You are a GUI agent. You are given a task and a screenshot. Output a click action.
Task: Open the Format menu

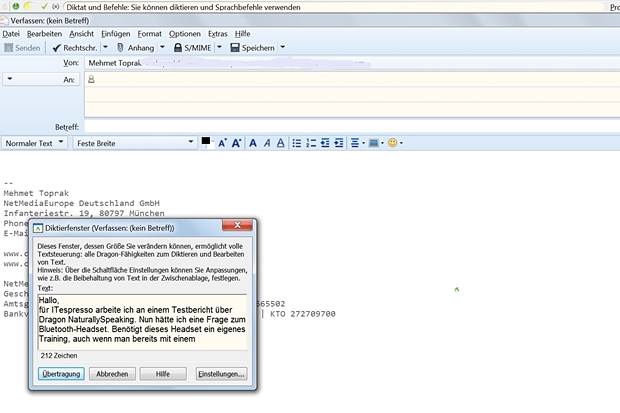click(149, 34)
